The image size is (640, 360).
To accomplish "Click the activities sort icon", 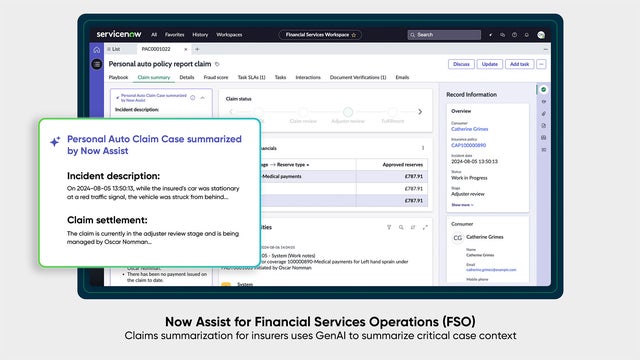I will 413,227.
